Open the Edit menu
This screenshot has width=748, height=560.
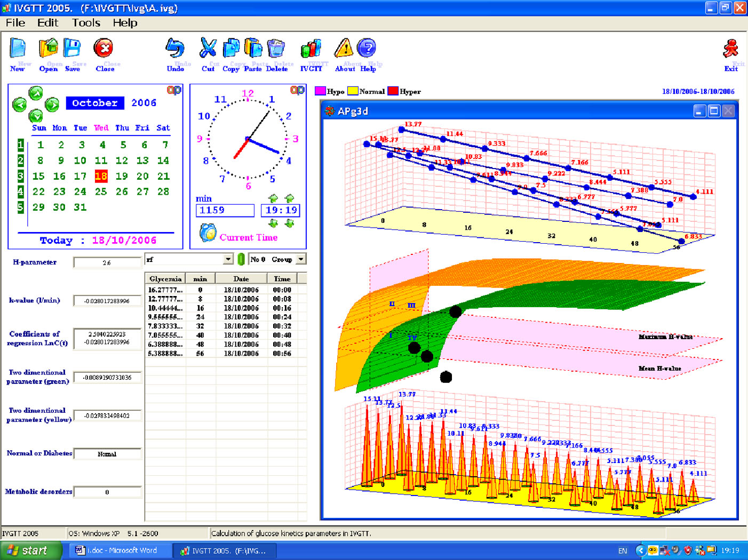pos(47,23)
